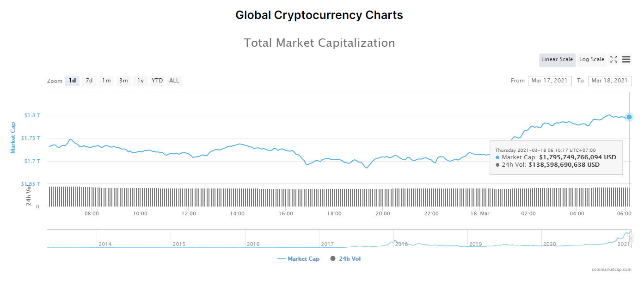Show ALL historical data

coord(174,81)
